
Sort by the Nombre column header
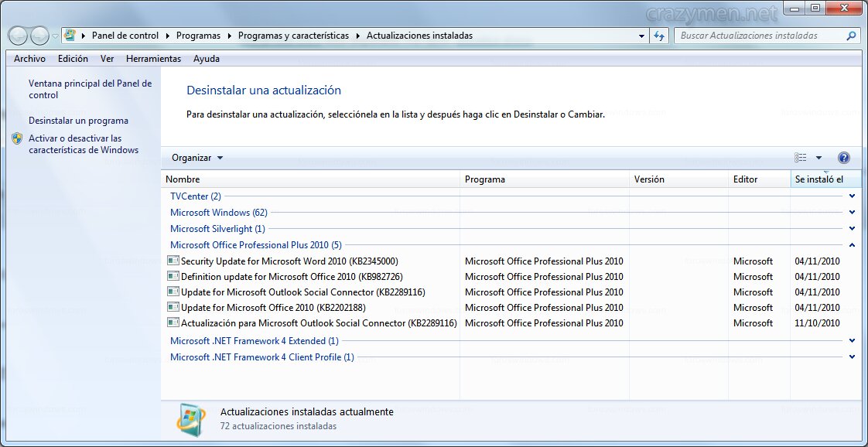[x=310, y=179]
